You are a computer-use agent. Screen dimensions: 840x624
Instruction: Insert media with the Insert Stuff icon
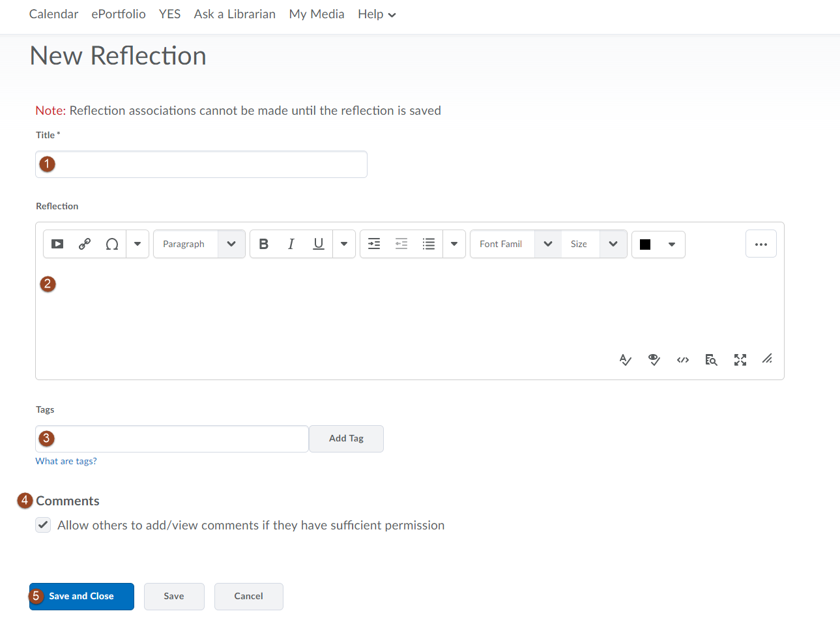click(x=57, y=244)
